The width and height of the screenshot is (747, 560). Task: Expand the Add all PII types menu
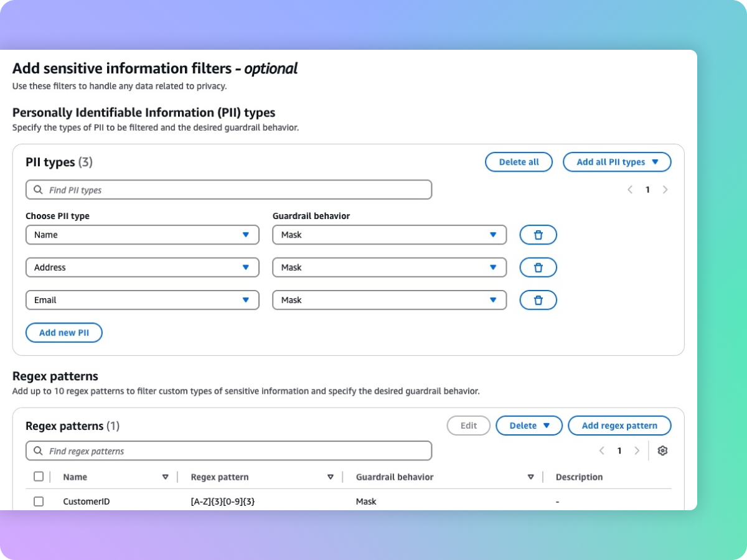point(617,162)
